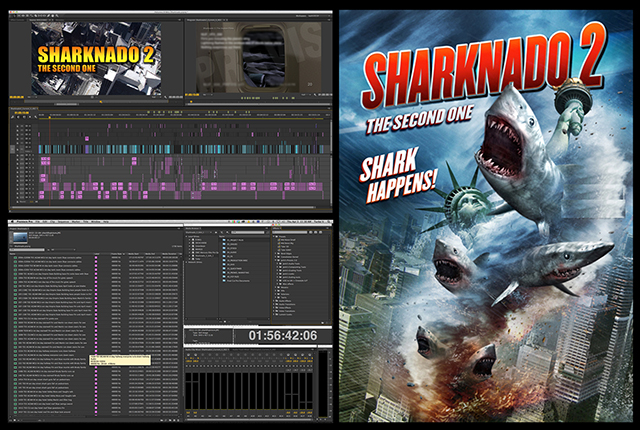Toggle nest sequences icon in timeline header
Viewport: 640px width, 430px height.
point(12,117)
